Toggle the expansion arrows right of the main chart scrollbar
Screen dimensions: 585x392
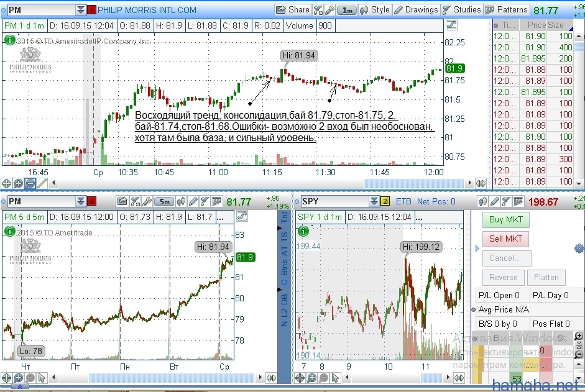point(481,183)
